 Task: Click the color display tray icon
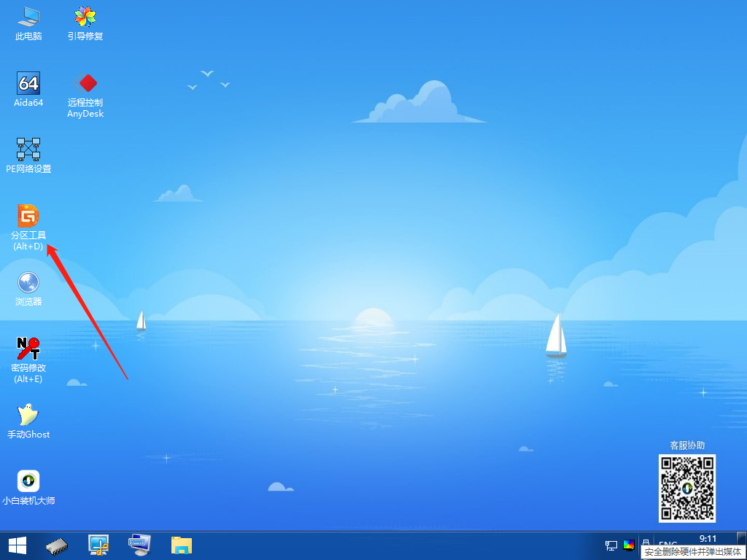pos(629,545)
